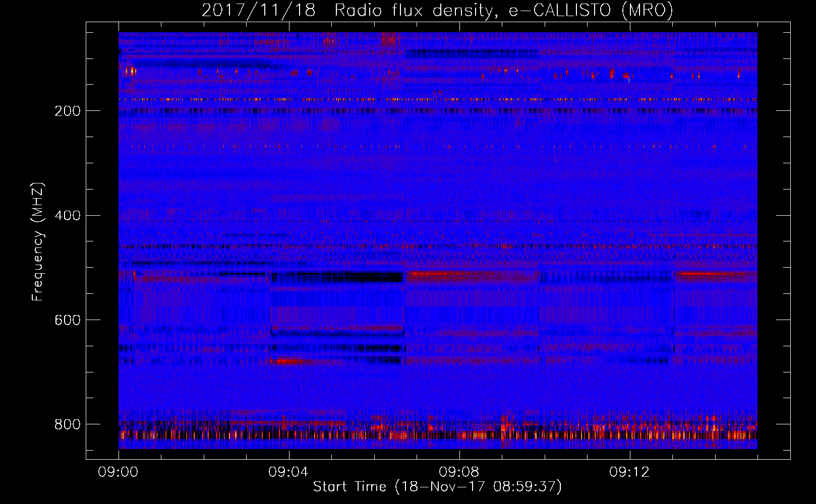Click the 600 frequency tick label
This screenshot has height=504, width=816.
(x=68, y=320)
